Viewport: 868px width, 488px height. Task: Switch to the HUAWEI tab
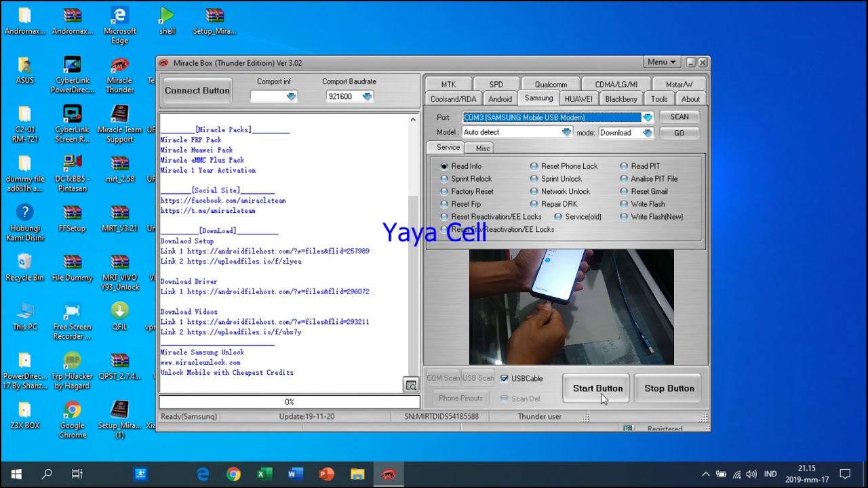(x=578, y=99)
